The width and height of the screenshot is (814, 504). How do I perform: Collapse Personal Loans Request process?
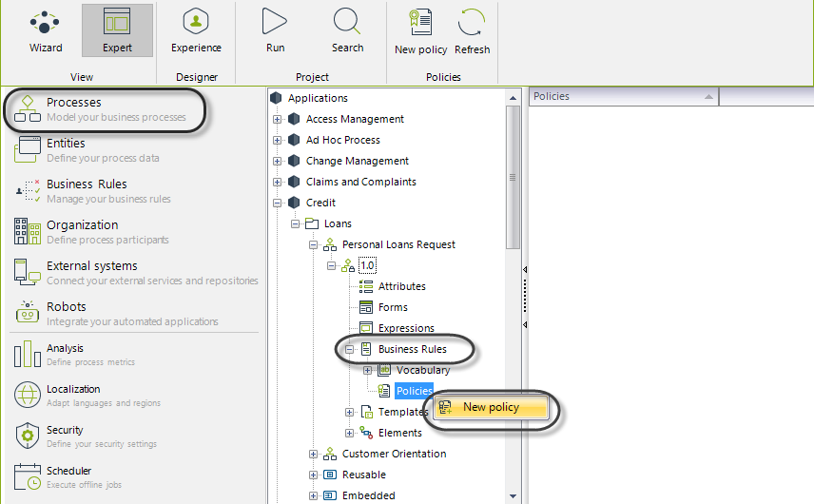coord(313,244)
